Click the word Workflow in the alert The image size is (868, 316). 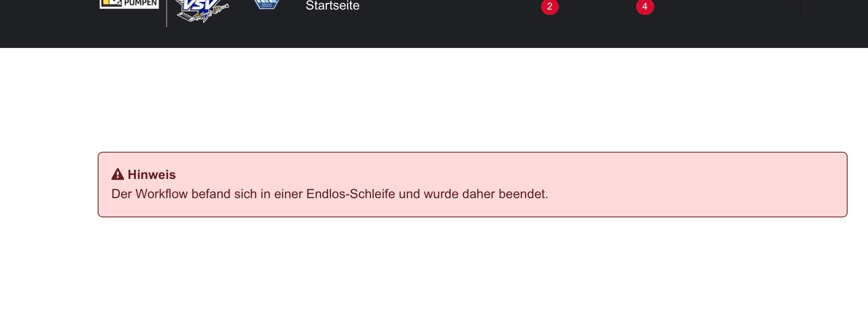pos(161,194)
